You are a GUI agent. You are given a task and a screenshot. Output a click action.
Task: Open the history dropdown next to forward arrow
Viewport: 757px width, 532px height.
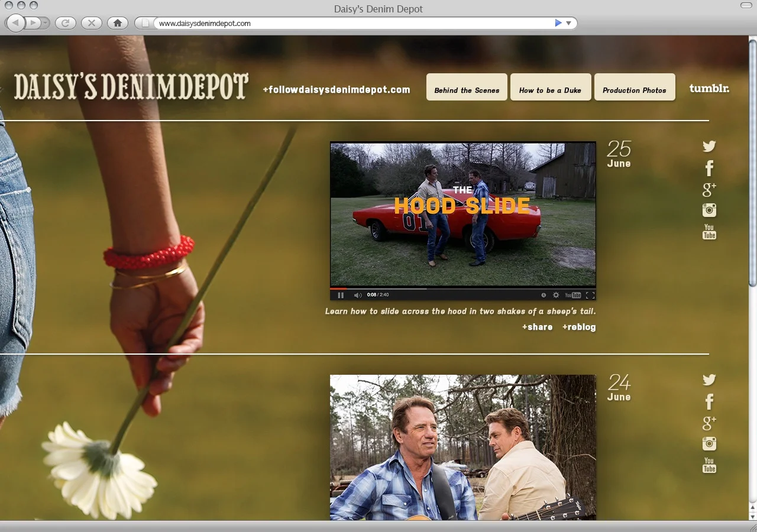[46, 23]
